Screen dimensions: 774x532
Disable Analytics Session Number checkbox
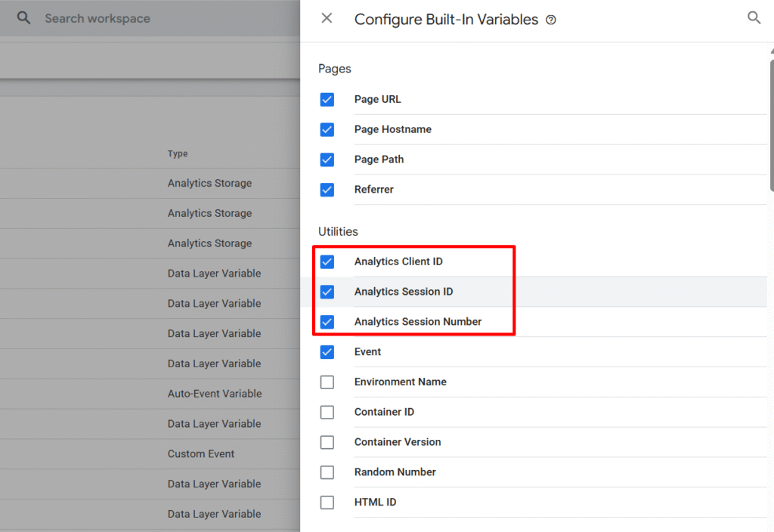click(327, 322)
